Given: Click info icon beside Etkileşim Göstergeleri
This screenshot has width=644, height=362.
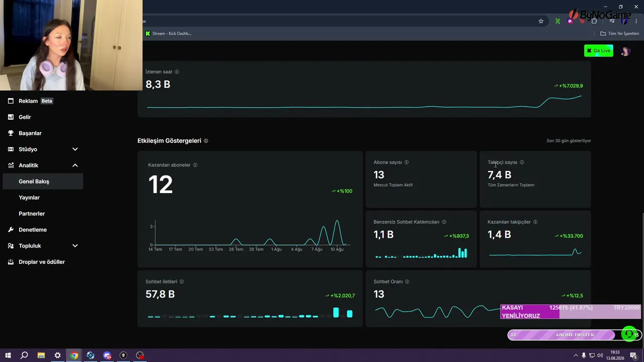Looking at the screenshot, I should 206,141.
